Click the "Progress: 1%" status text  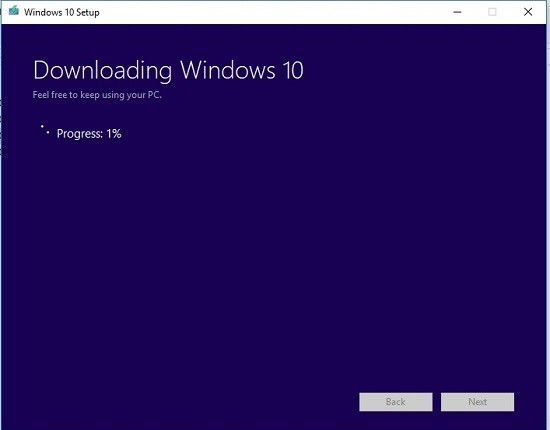[89, 134]
